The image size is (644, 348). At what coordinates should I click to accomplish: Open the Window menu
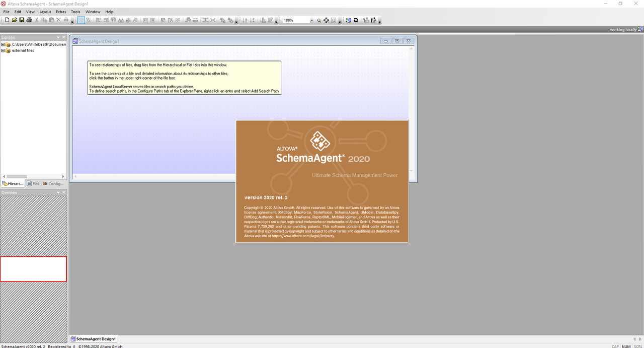point(93,12)
